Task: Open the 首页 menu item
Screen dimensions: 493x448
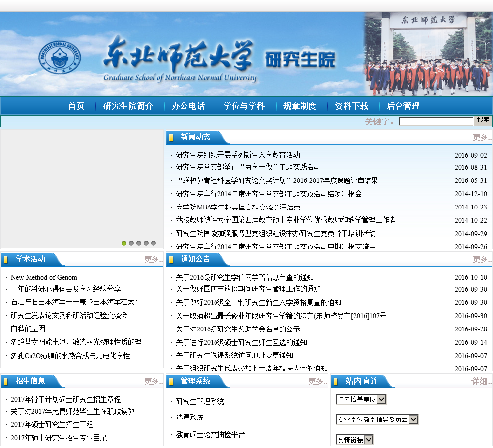Action: [x=76, y=106]
